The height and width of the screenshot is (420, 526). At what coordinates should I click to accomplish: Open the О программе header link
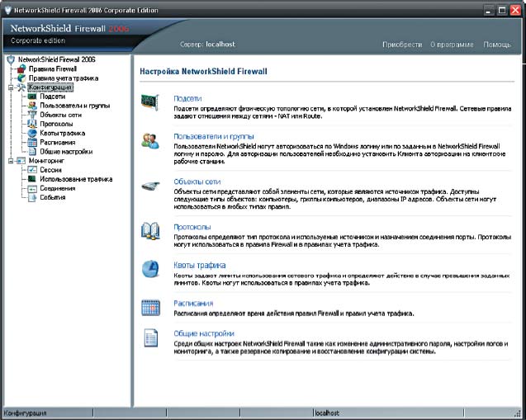[x=453, y=44]
